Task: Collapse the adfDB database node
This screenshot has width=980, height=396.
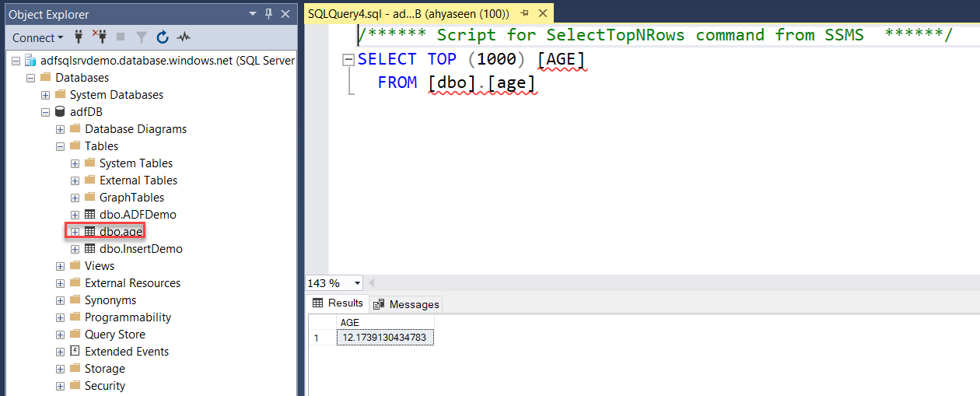Action: (45, 112)
